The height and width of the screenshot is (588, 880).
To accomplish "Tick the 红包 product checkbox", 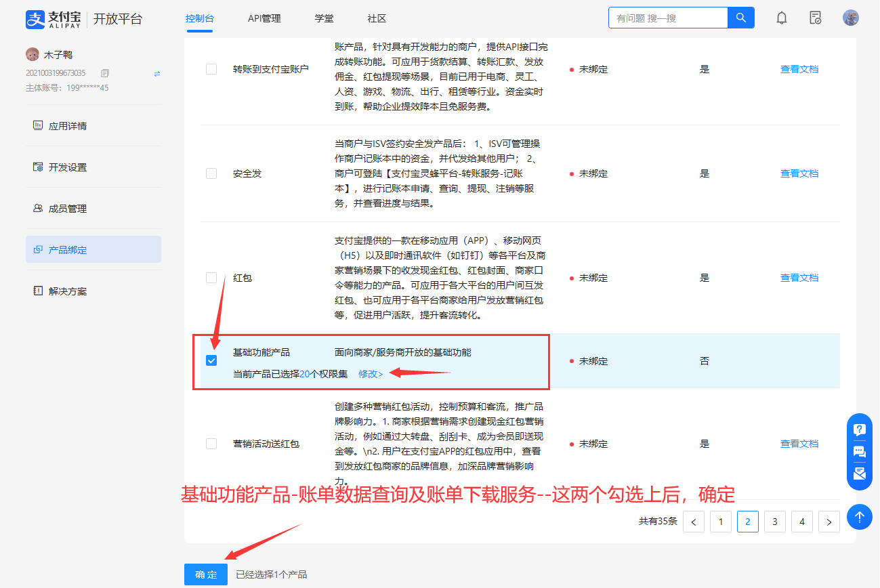I will (x=211, y=278).
